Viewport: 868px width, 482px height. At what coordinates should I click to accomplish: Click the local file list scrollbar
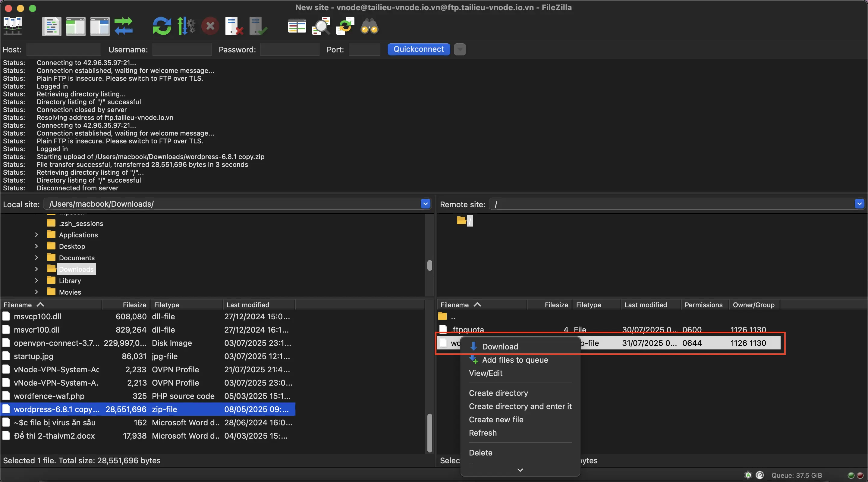(429, 433)
